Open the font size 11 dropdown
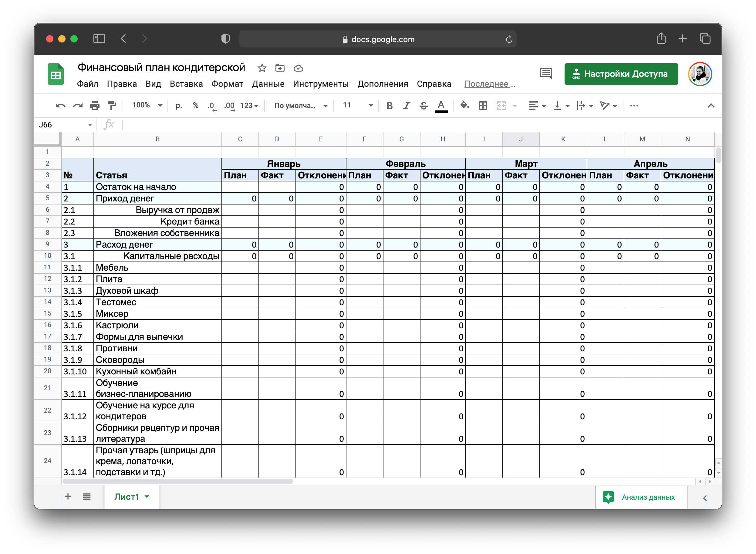This screenshot has height=554, width=756. pyautogui.click(x=357, y=105)
